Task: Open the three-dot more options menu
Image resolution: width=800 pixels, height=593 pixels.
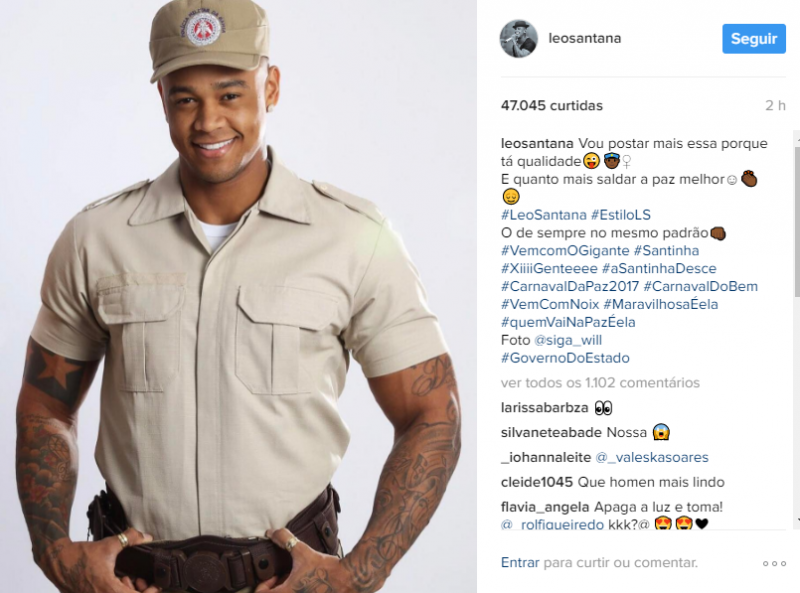Action: coord(774,563)
